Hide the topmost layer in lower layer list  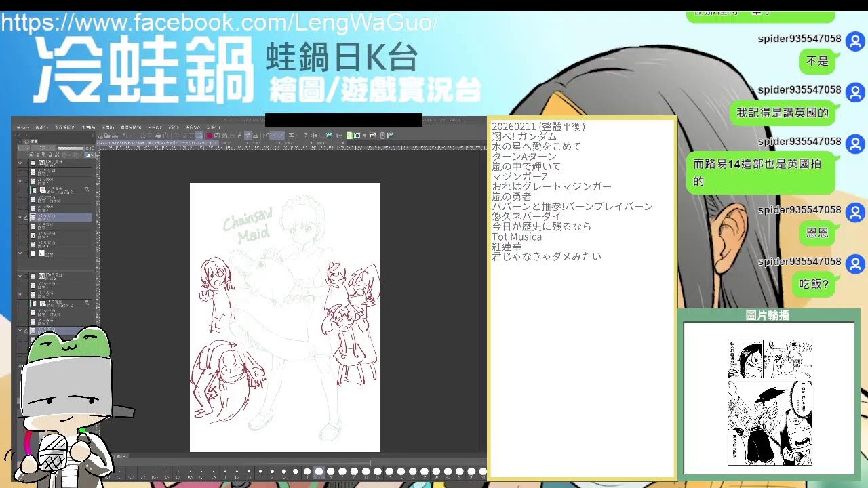(x=20, y=277)
